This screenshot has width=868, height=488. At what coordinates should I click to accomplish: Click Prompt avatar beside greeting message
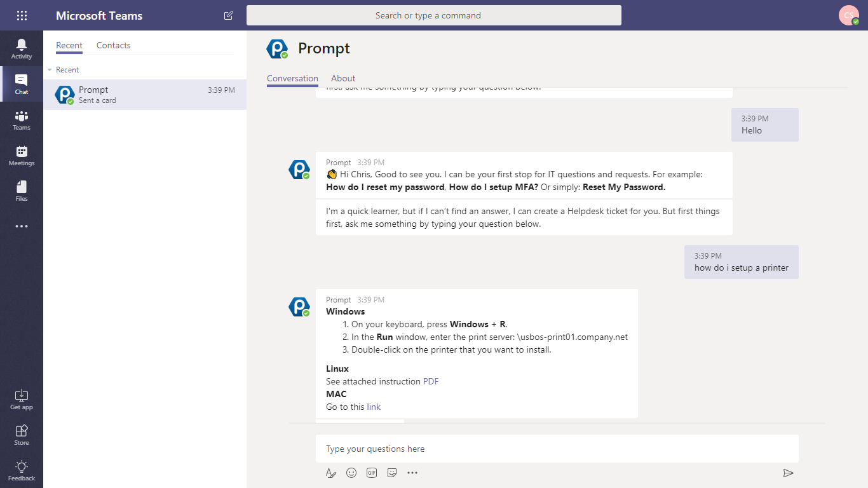click(x=299, y=169)
